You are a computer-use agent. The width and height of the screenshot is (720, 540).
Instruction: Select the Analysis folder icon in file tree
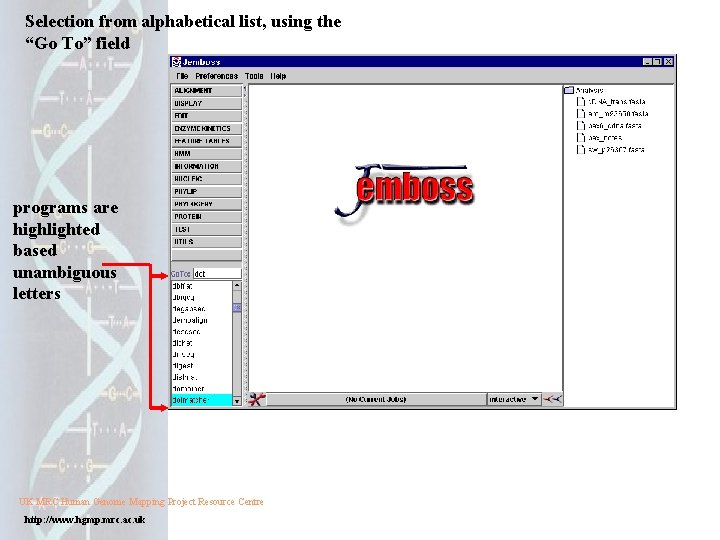coord(569,90)
